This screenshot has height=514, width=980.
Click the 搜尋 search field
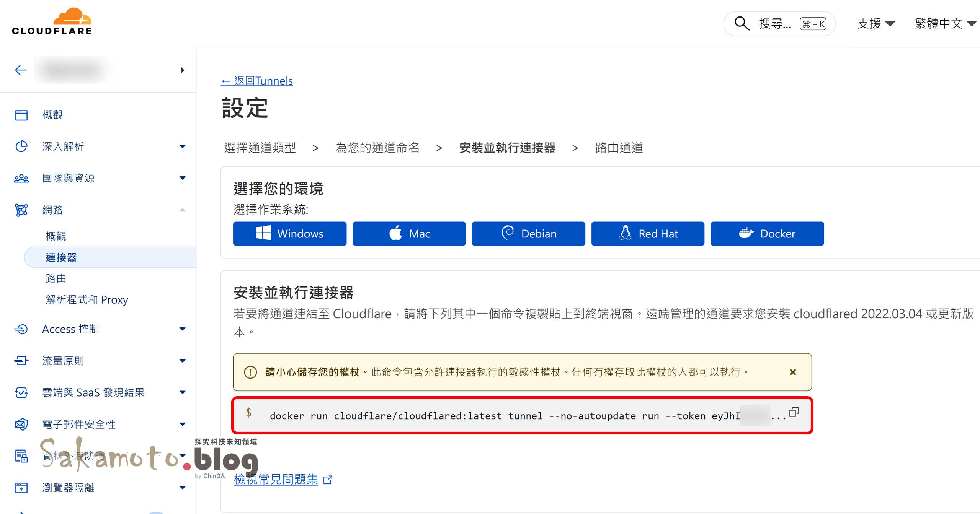pos(775,24)
